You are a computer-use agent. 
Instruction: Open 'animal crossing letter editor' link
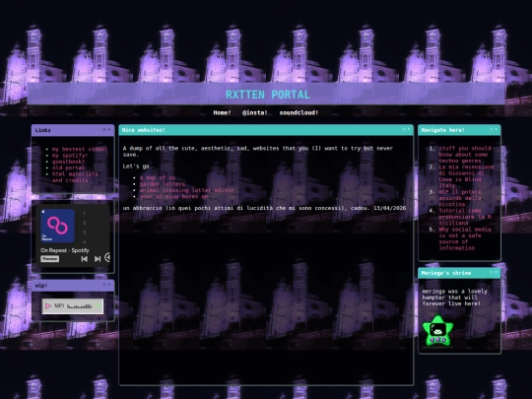(x=186, y=190)
